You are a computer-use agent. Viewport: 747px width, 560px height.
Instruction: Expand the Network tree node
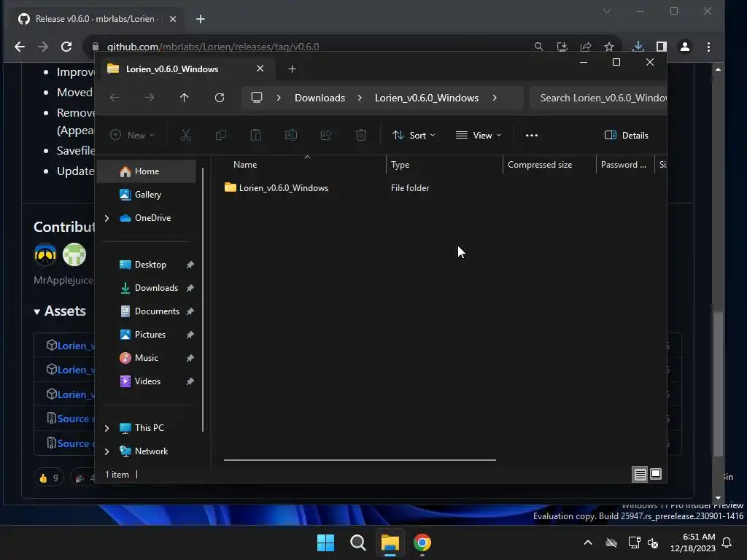point(107,451)
